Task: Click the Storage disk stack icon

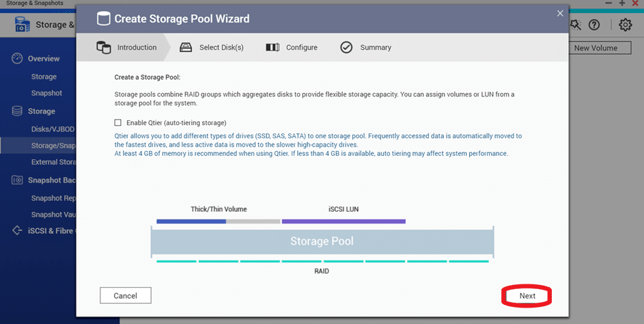Action: point(17,111)
